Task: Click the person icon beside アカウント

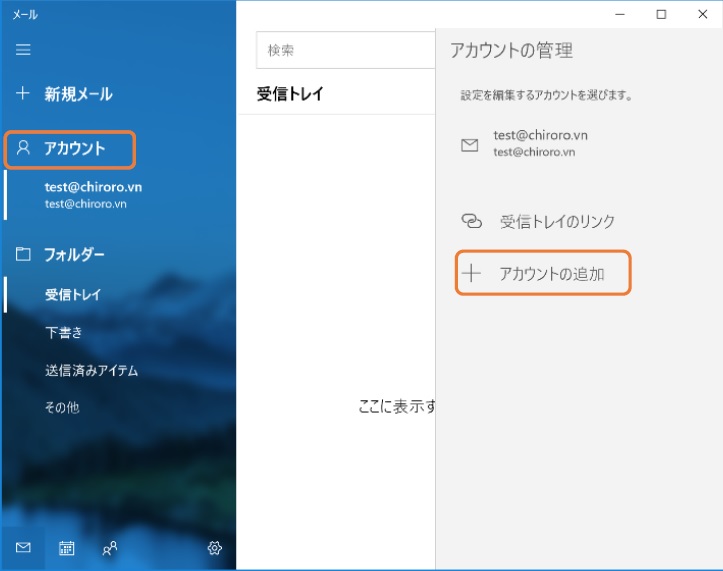Action: (23, 148)
